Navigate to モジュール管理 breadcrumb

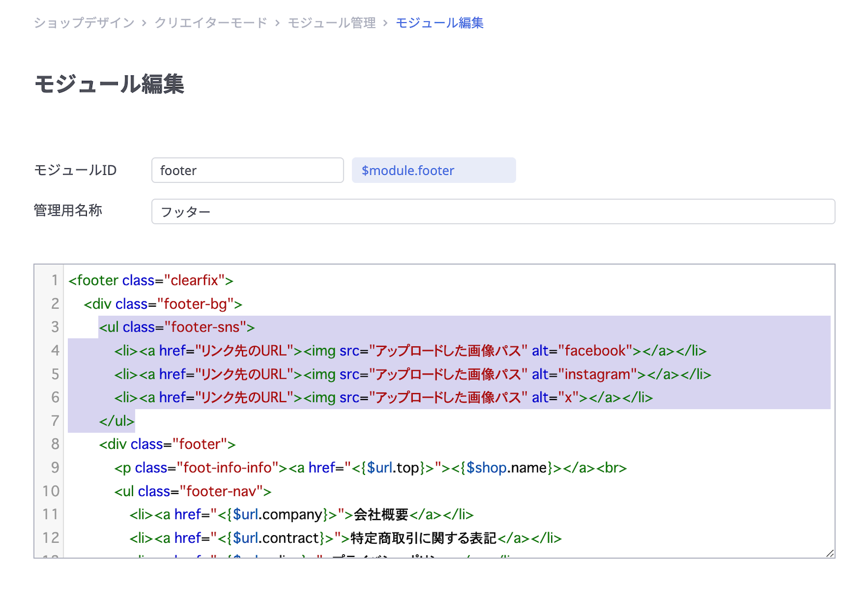(331, 23)
